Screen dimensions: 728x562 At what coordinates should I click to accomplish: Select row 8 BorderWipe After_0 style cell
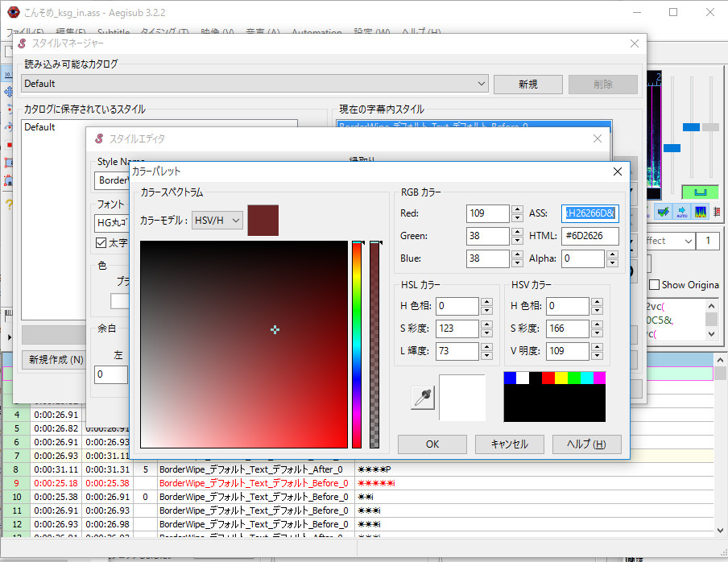256,469
